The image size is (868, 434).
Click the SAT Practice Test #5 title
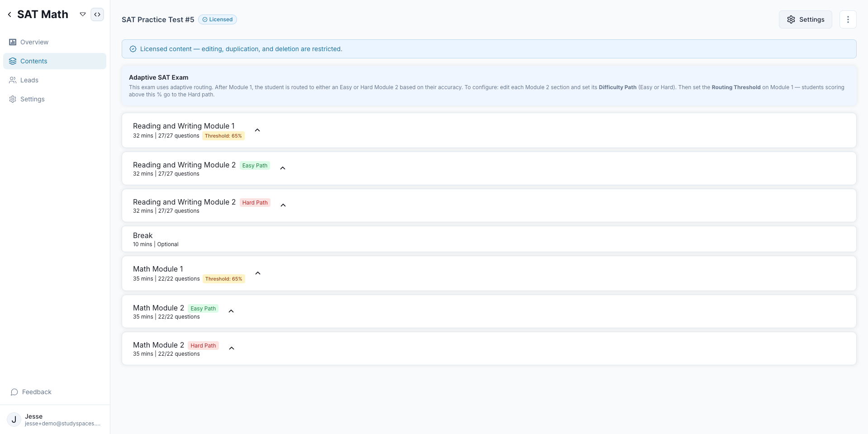point(158,19)
